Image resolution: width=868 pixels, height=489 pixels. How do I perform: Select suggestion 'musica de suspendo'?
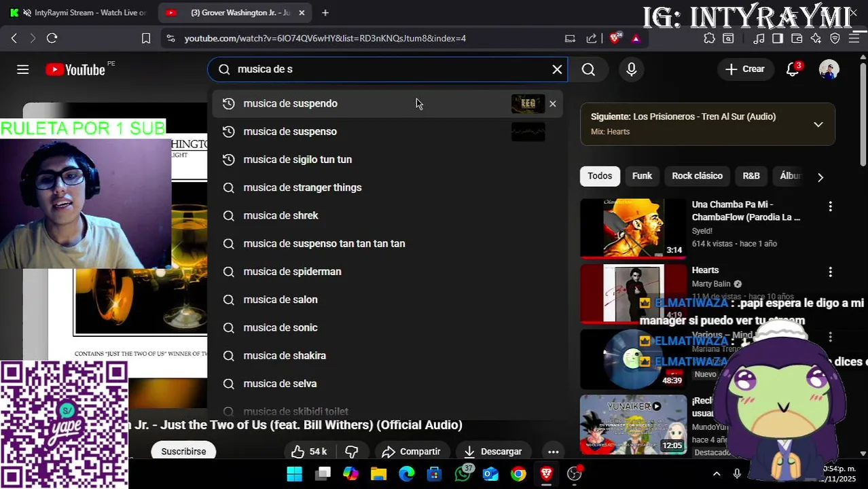click(x=387, y=103)
